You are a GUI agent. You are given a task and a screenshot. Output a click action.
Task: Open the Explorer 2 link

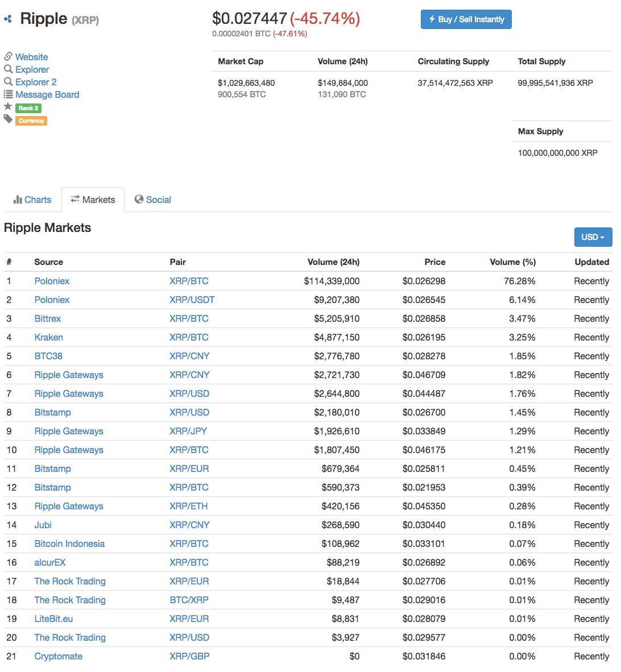[36, 82]
